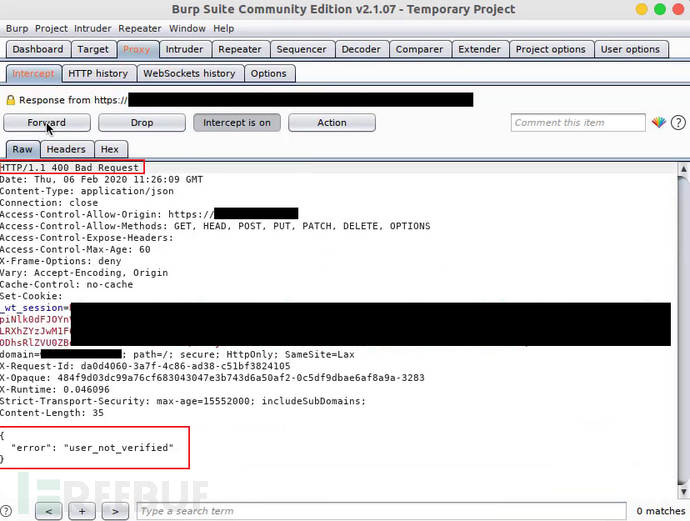Screen dimensions: 690x521
Task: Open the Comparer tab
Action: [x=419, y=49]
